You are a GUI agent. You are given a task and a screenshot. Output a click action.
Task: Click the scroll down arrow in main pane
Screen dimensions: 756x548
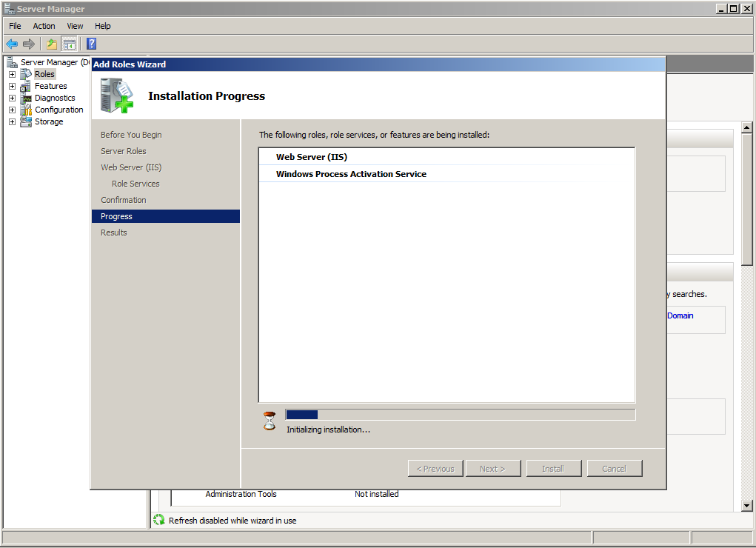coord(747,506)
